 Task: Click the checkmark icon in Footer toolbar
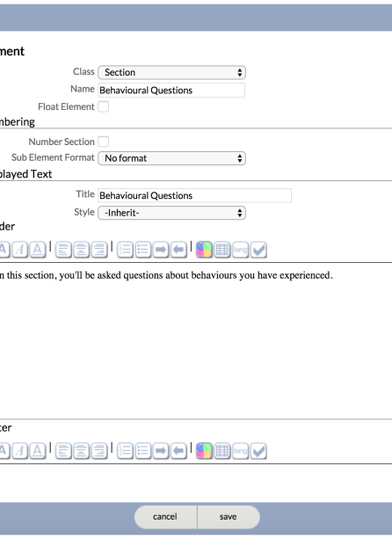(x=258, y=451)
